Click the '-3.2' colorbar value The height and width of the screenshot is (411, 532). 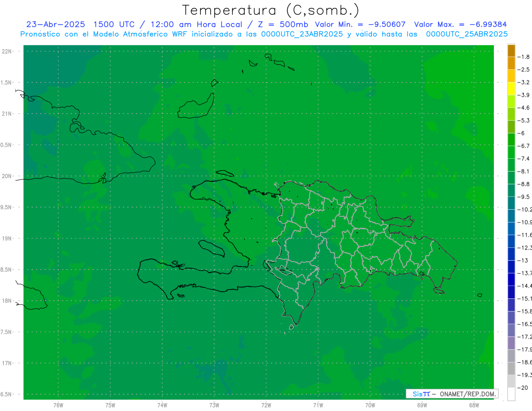click(524, 82)
